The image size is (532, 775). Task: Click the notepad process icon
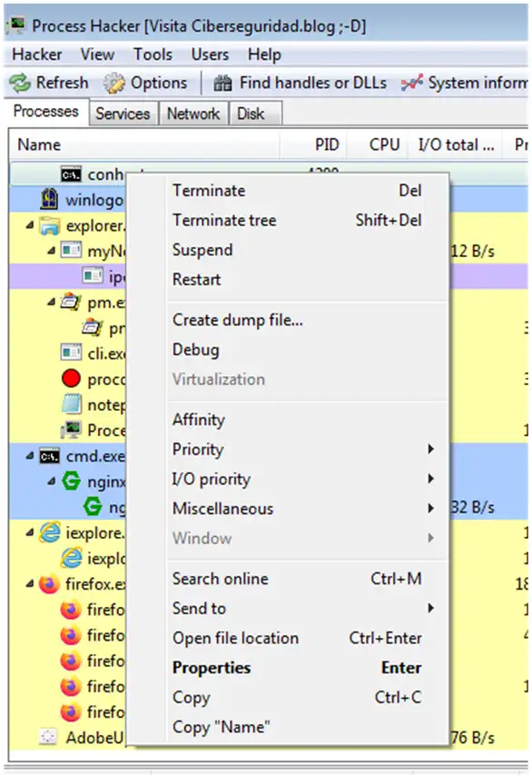coord(71,404)
